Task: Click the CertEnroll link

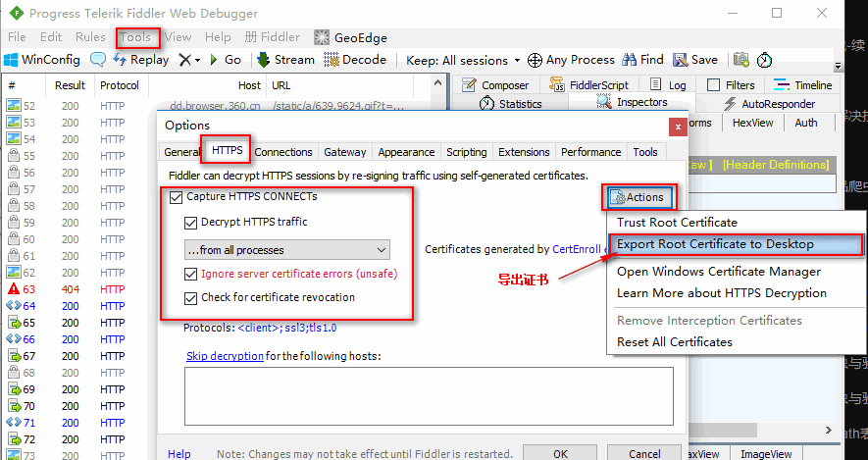Action: point(577,249)
